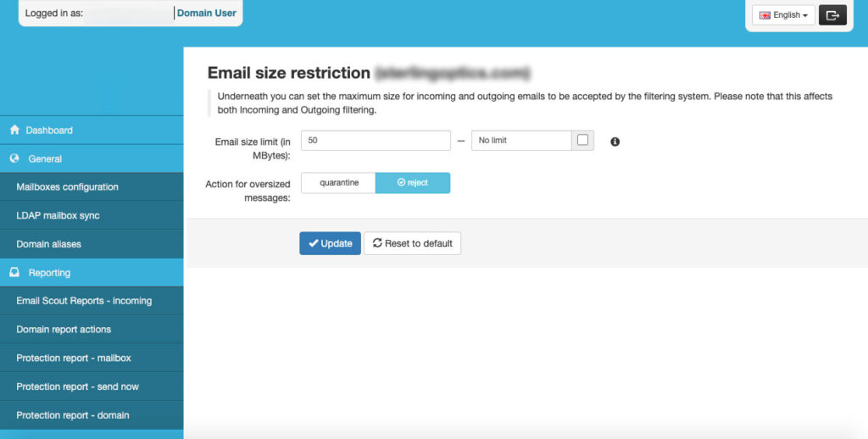This screenshot has width=868, height=439.
Task: Open Mailboxes configuration
Action: click(92, 186)
